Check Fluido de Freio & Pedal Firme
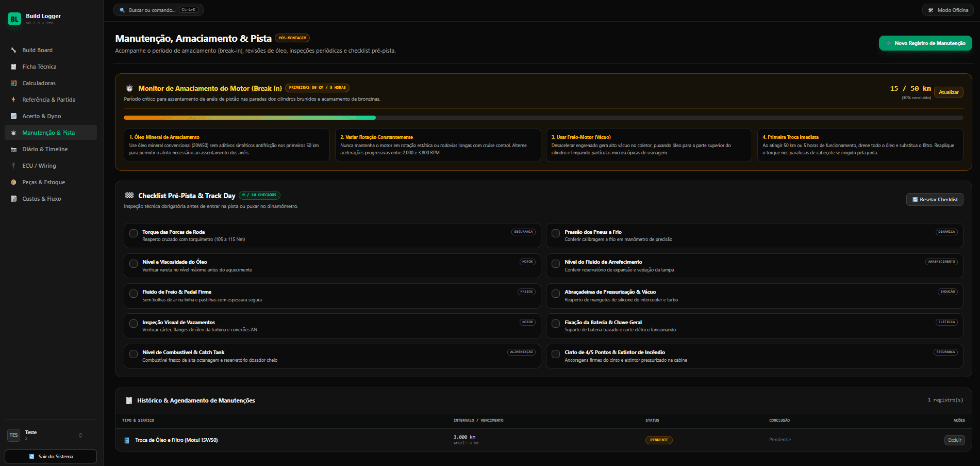Screen dimensions: 980x466 point(134,294)
